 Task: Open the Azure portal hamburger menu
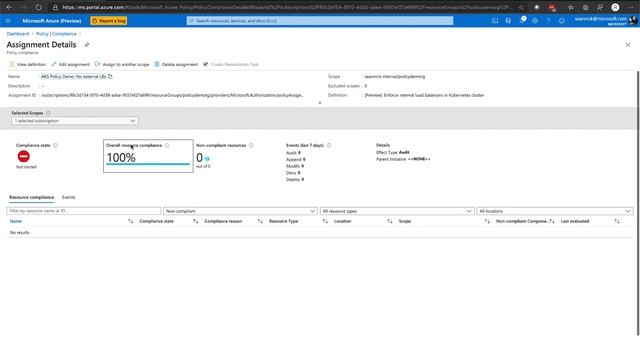[x=8, y=20]
